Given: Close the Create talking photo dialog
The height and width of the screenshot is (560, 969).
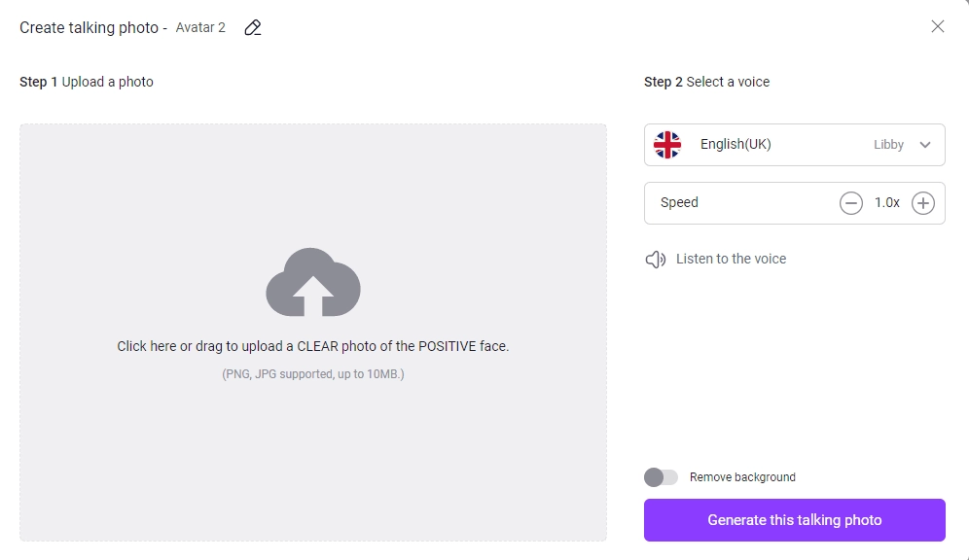Looking at the screenshot, I should click(x=938, y=26).
